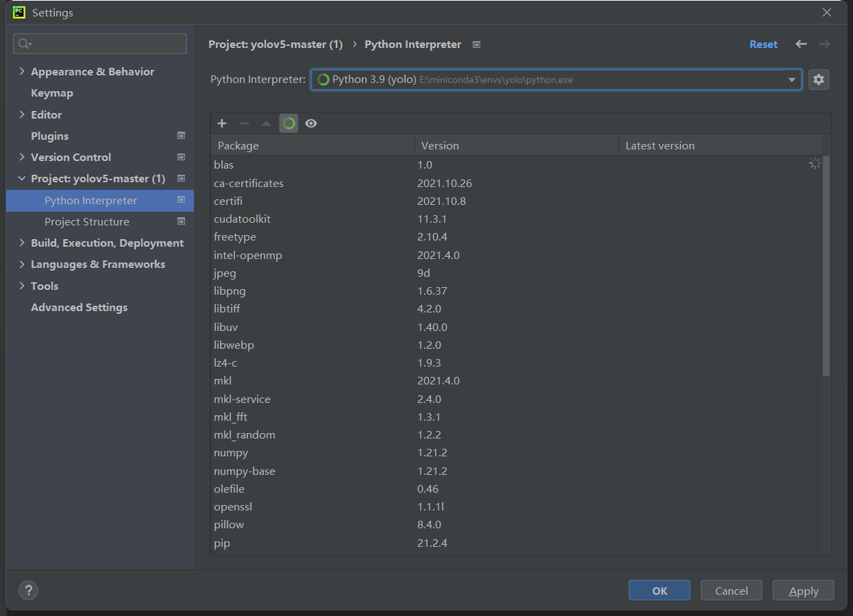Expand Build, Execution, Deployment section
The width and height of the screenshot is (853, 616).
pos(22,243)
